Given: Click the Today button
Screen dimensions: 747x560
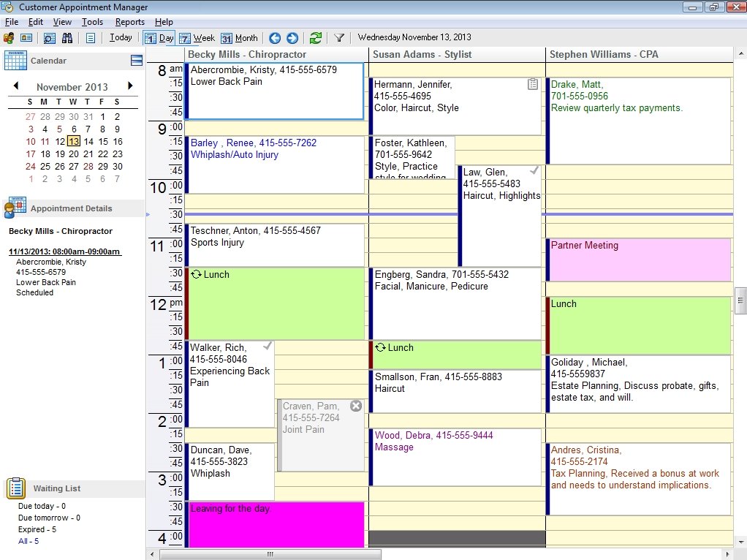Looking at the screenshot, I should [120, 37].
